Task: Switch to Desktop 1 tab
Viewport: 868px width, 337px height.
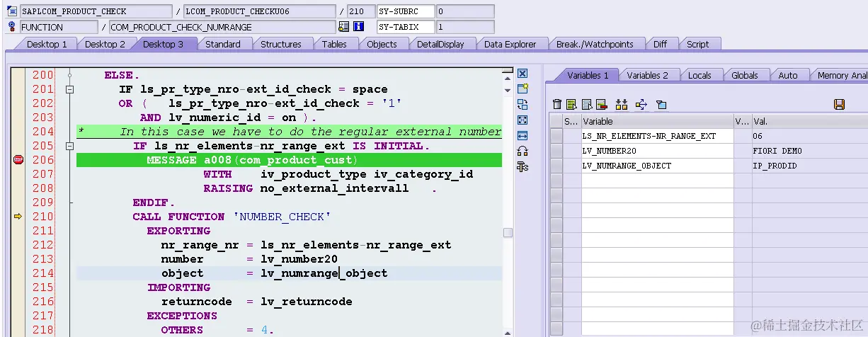Action: click(x=47, y=44)
